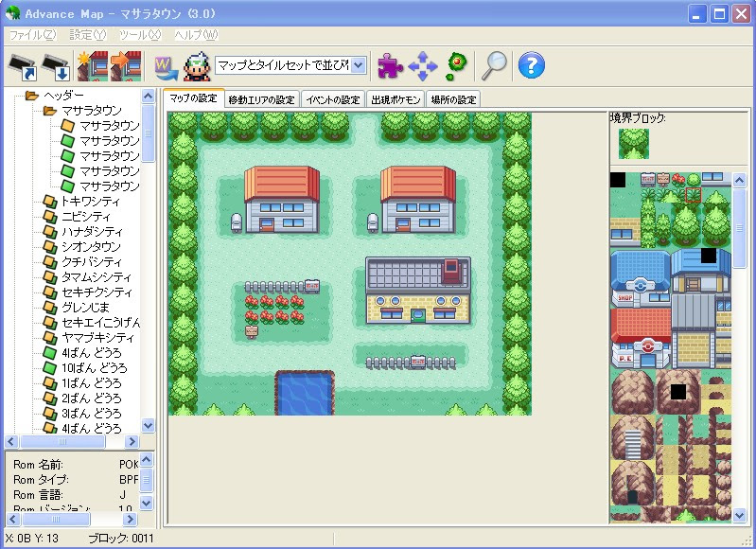Click the border block tree tile preview
Image resolution: width=756 pixels, height=549 pixels.
click(x=634, y=143)
